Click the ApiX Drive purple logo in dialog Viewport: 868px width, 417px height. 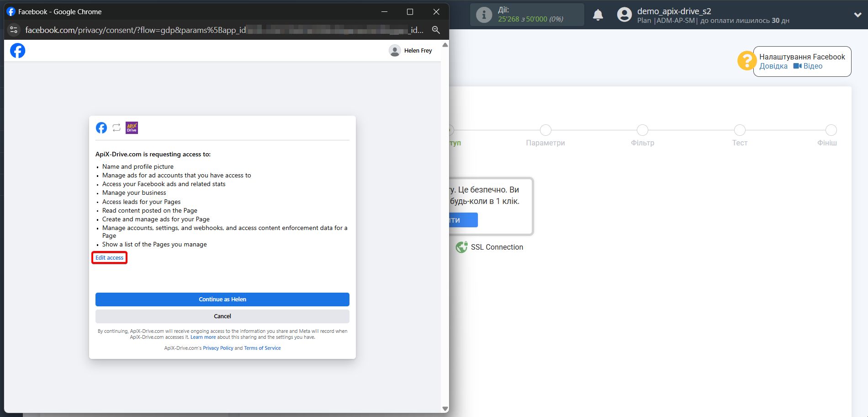[x=132, y=128]
